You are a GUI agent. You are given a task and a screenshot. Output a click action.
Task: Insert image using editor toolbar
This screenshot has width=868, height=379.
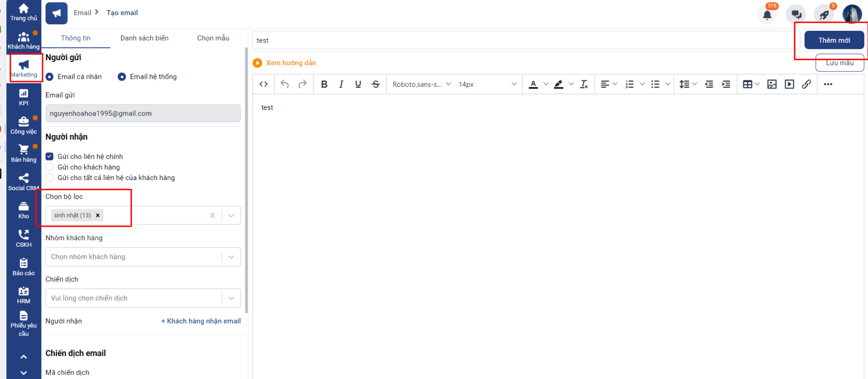(772, 84)
